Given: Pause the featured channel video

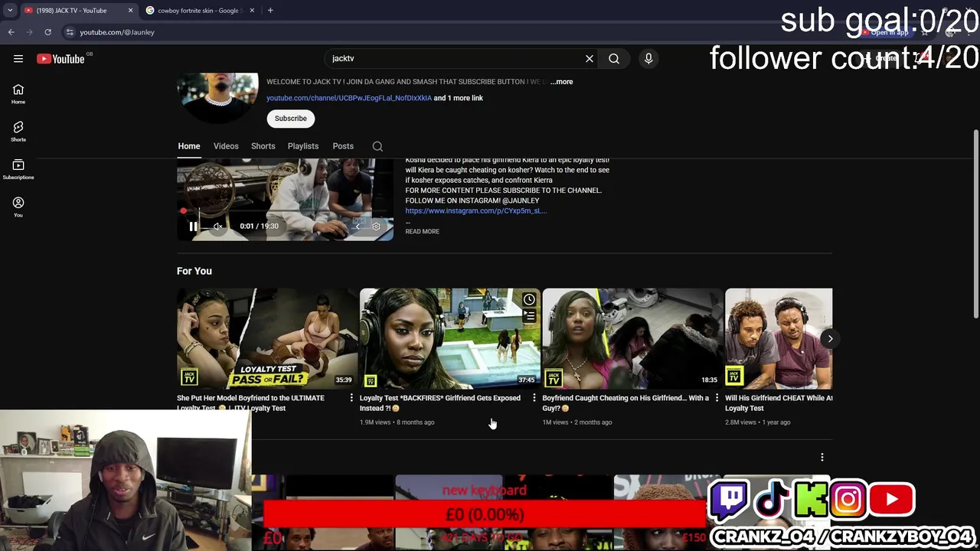Looking at the screenshot, I should click(193, 226).
